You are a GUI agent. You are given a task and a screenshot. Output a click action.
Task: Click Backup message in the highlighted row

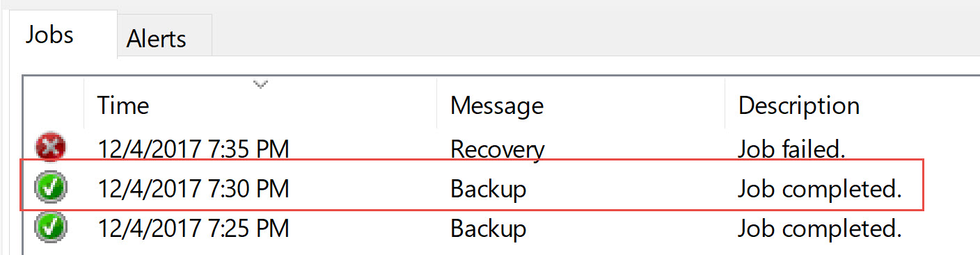tap(488, 189)
